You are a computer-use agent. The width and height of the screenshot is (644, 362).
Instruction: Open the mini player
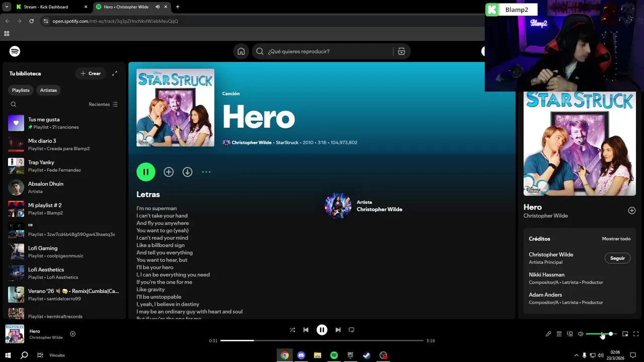click(625, 334)
